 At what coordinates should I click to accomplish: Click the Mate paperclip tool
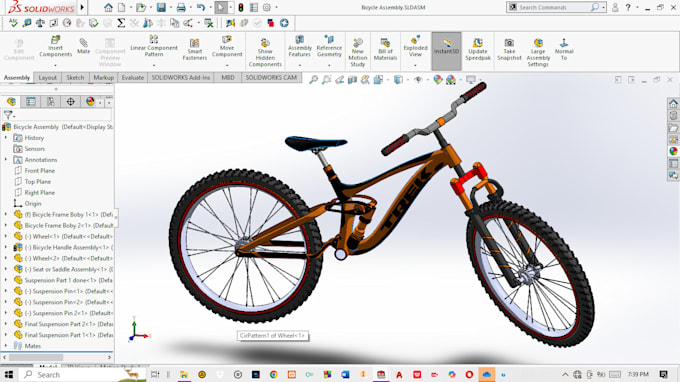tap(83, 46)
